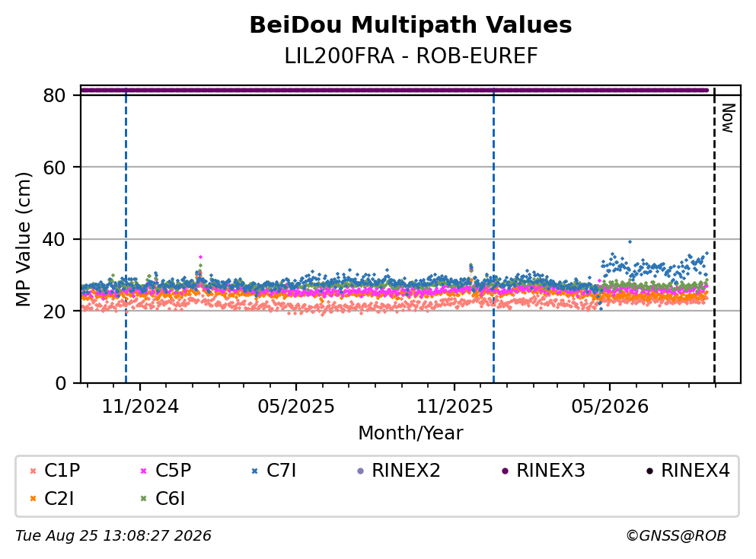Click the C1P legend marker icon
Image resolution: width=756 pixels, height=559 pixels.
point(33,471)
